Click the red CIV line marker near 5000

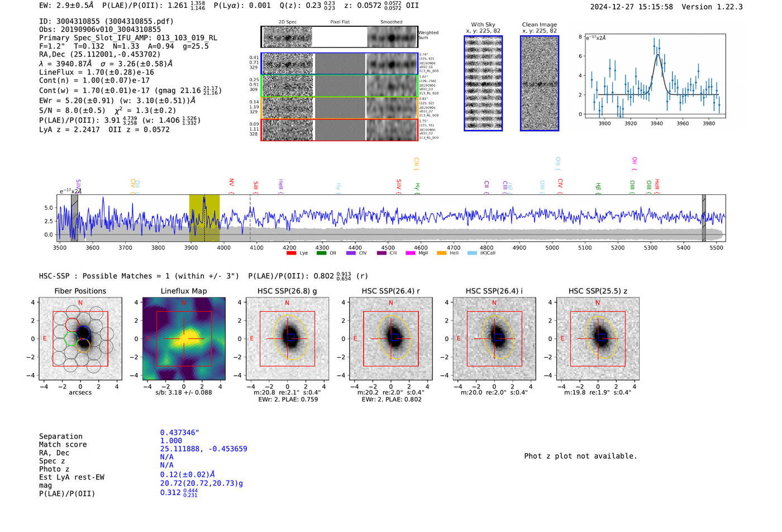(560, 186)
